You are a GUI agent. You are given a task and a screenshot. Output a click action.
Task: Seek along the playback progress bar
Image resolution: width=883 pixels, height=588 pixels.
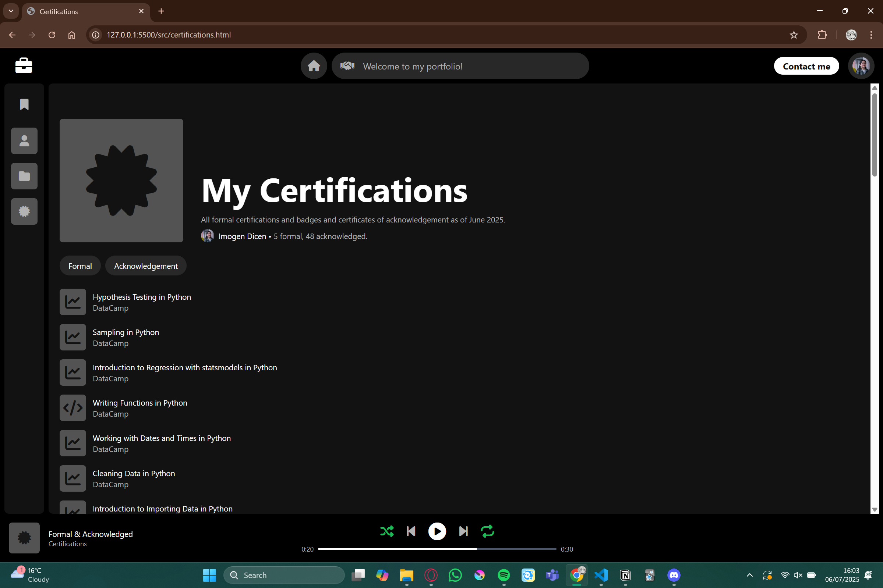[x=437, y=549]
